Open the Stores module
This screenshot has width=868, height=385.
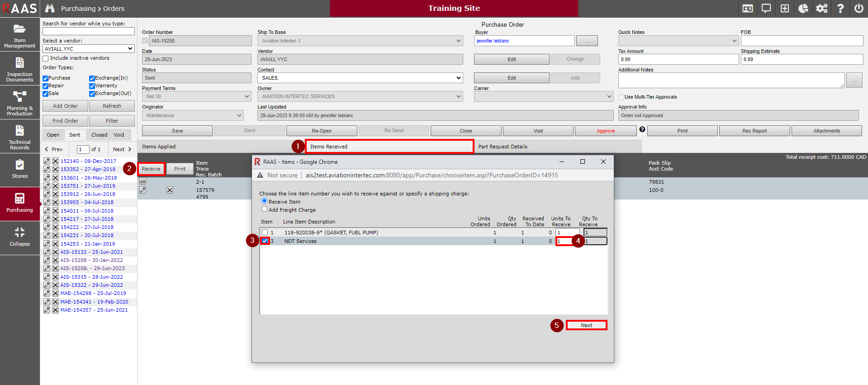(x=19, y=169)
